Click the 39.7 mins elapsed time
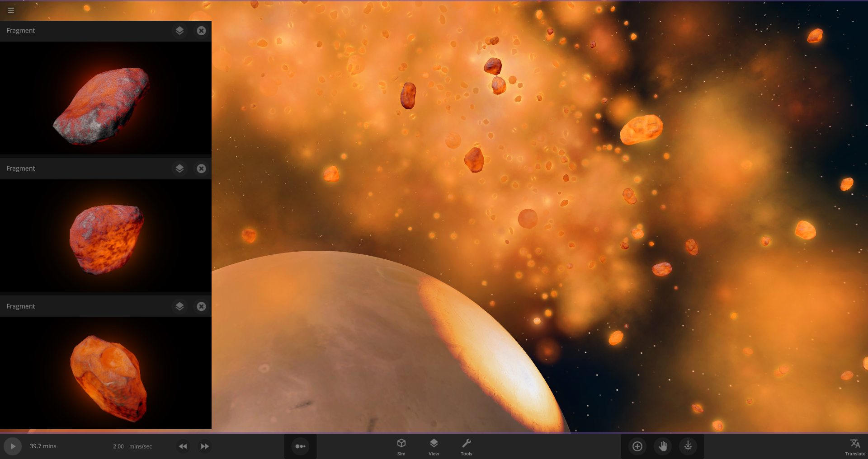 [43, 446]
